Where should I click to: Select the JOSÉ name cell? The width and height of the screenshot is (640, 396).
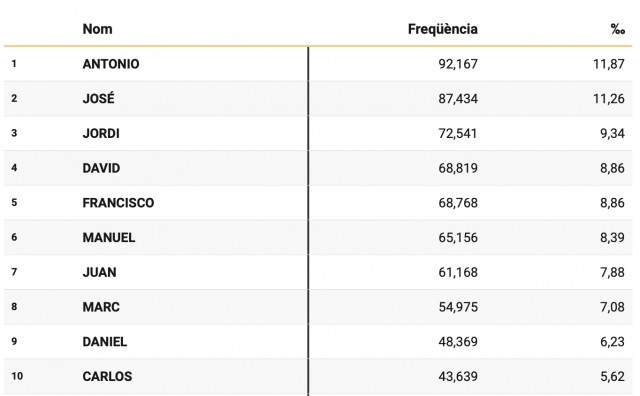[98, 98]
